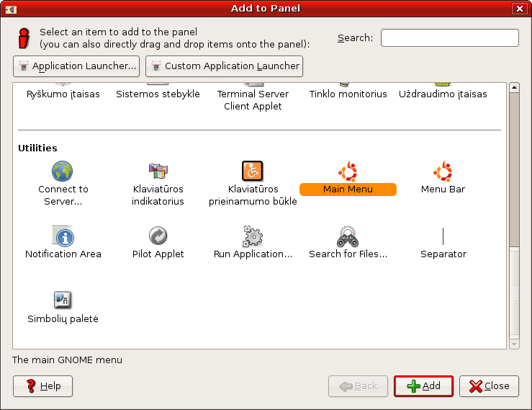Focus the Search text field
This screenshot has height=410, width=532.
pyautogui.click(x=449, y=37)
